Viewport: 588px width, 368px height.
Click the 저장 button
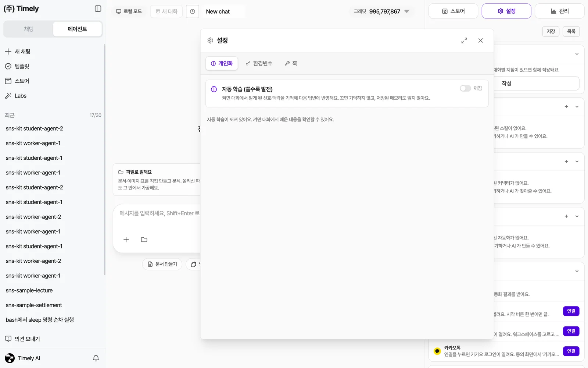pyautogui.click(x=551, y=31)
